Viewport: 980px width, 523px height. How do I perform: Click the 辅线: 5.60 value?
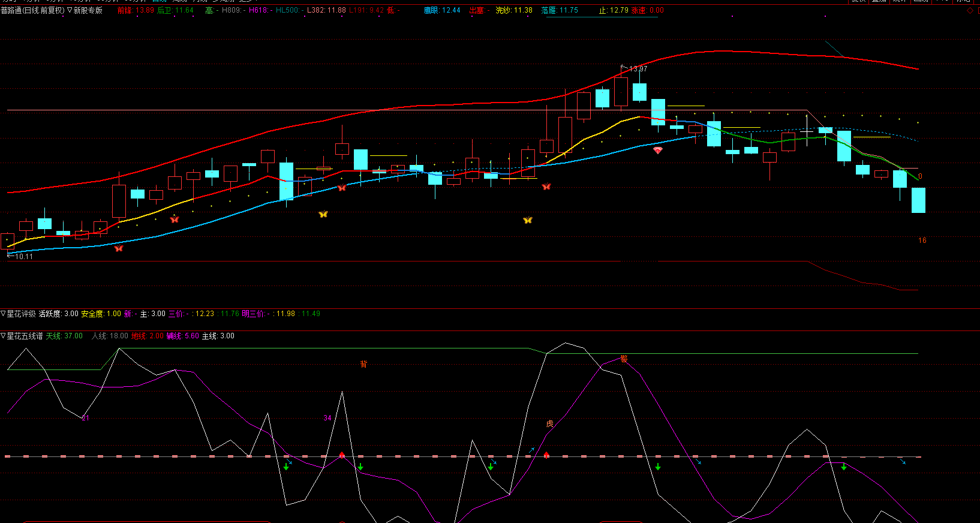click(182, 336)
